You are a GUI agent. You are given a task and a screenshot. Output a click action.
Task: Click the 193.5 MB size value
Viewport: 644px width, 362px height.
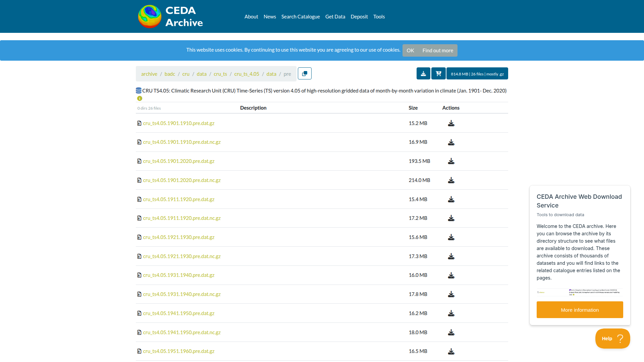pyautogui.click(x=419, y=161)
